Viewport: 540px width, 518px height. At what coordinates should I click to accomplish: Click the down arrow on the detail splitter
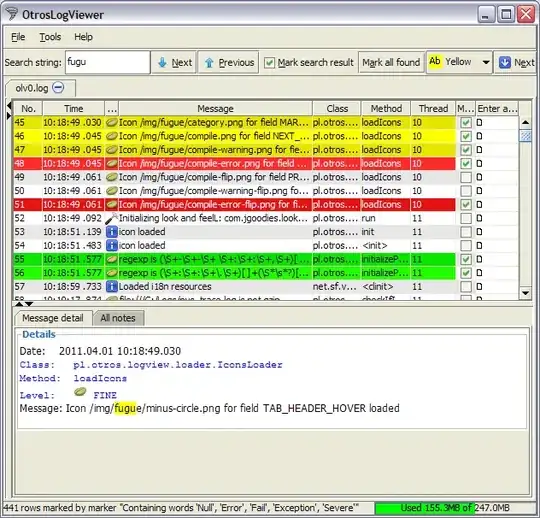click(x=29, y=304)
